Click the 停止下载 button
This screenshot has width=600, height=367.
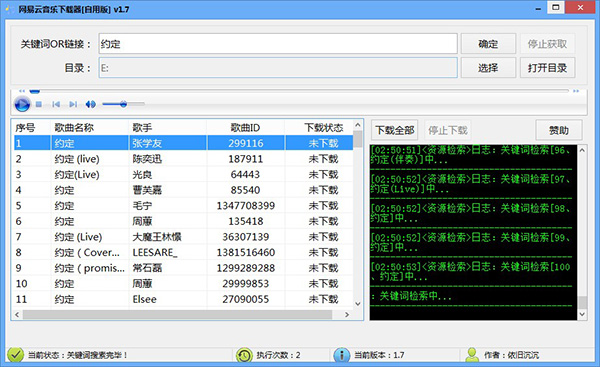(448, 130)
